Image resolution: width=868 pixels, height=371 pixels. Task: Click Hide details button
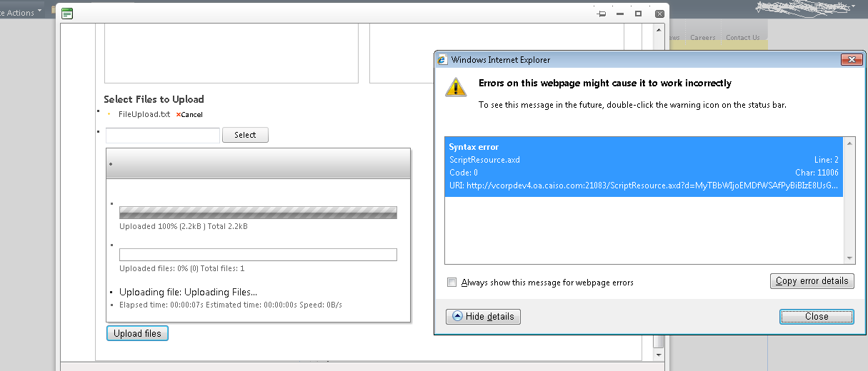click(x=483, y=316)
